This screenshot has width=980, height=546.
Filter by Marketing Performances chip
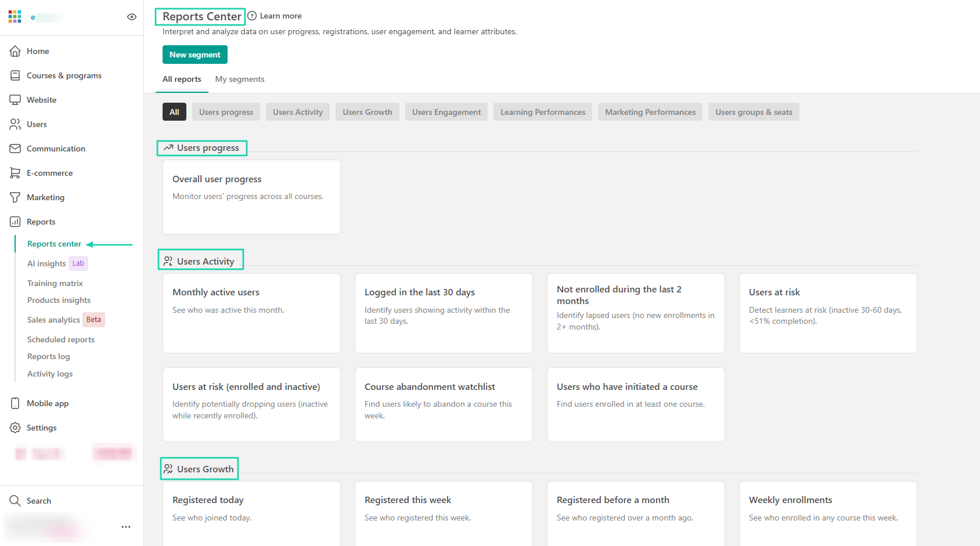(650, 112)
